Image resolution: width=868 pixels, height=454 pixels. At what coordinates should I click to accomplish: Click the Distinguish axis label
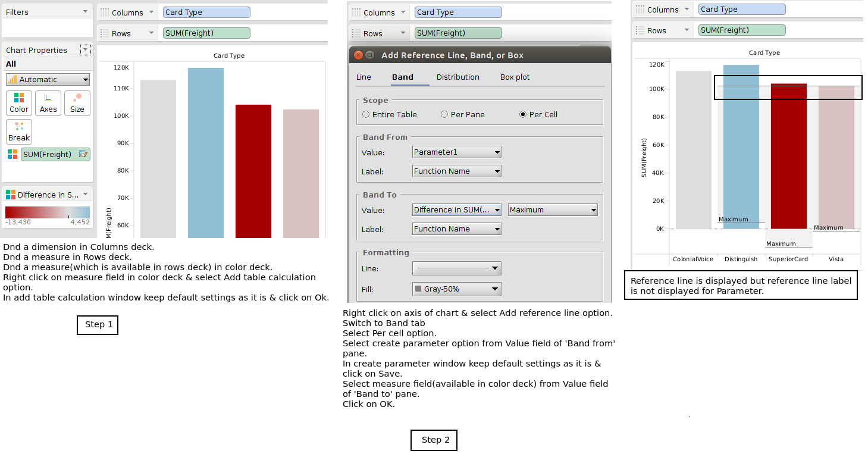[x=741, y=259]
